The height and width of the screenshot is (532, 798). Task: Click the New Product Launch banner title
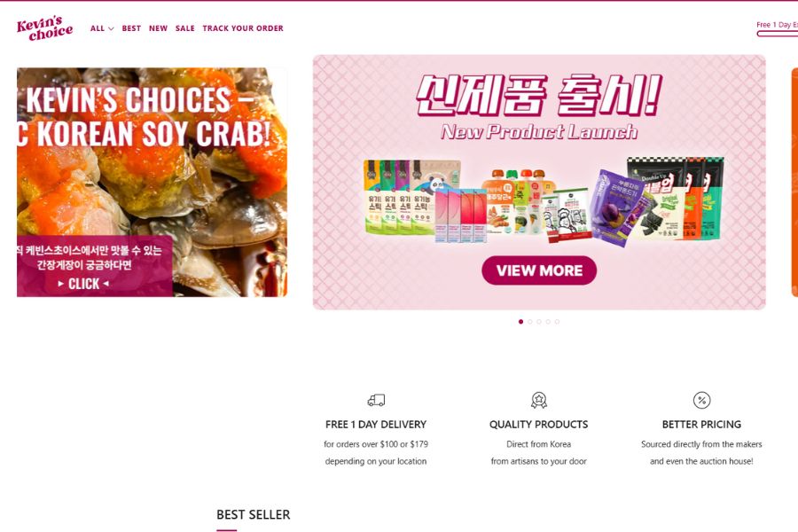click(539, 131)
